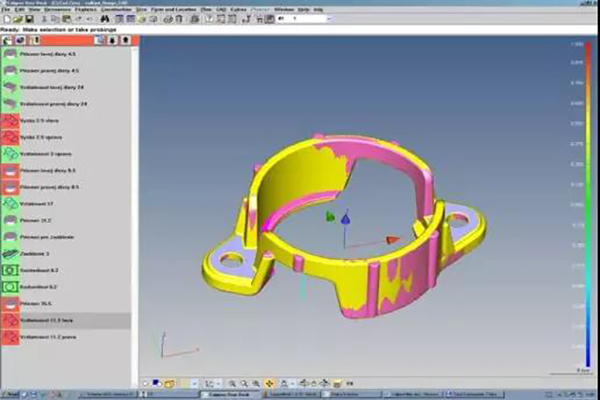Click the blue Z-axis arrow in the CAD view
The width and height of the screenshot is (600, 400).
click(346, 219)
